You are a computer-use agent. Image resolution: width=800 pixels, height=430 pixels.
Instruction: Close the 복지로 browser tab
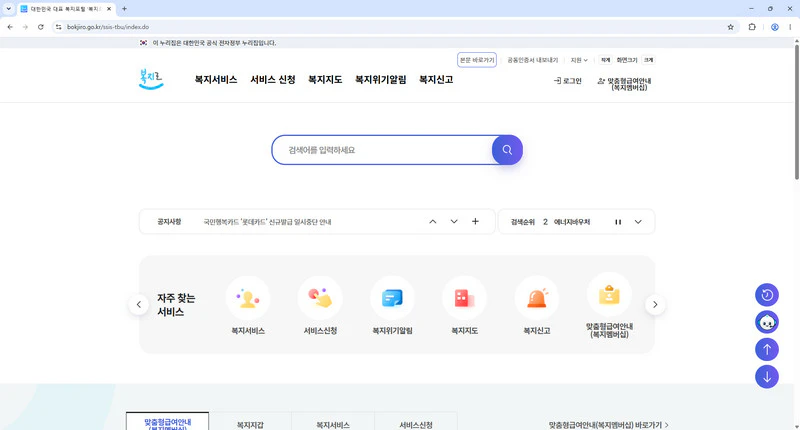109,9
